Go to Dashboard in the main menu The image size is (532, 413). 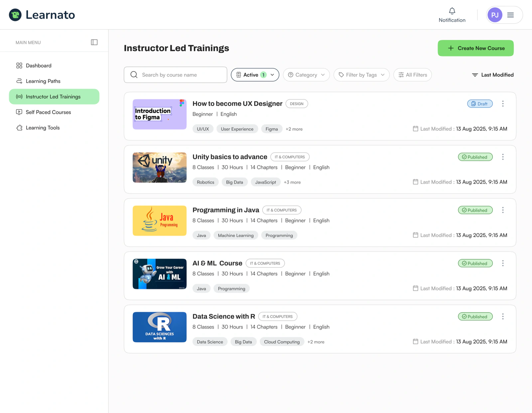54,66
